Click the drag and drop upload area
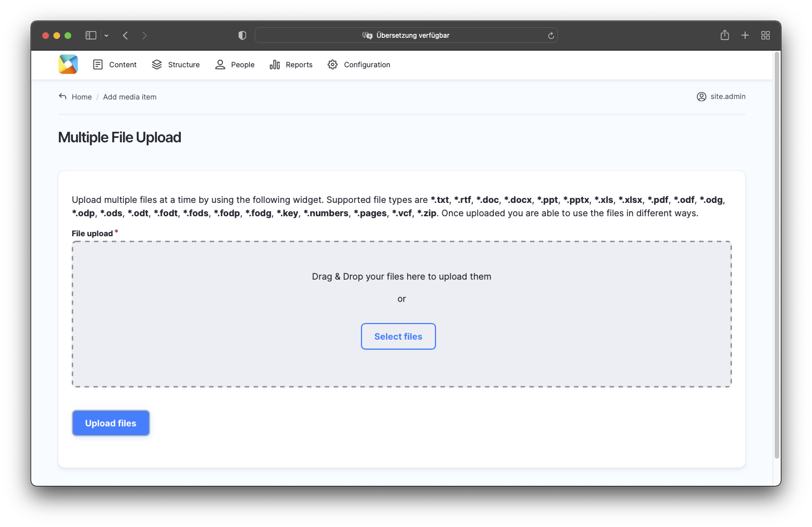The image size is (812, 527). pos(402,314)
